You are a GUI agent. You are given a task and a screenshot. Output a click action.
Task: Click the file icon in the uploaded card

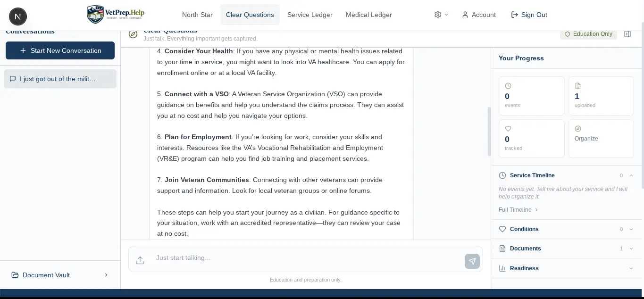tap(578, 86)
